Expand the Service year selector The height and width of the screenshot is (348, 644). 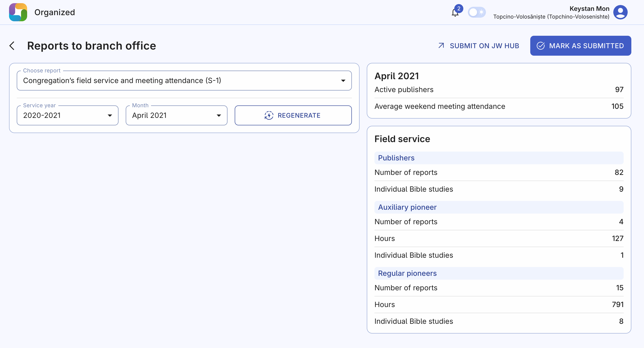[67, 115]
